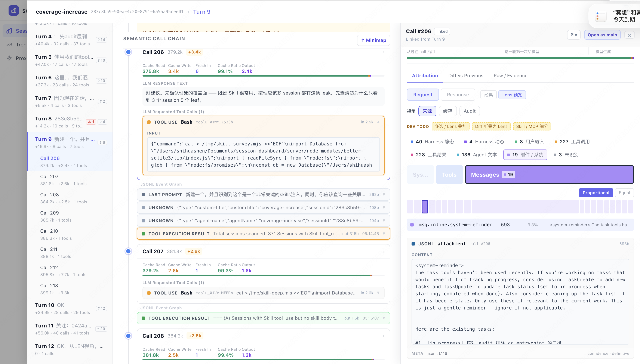
Task: Expand the UNKNOWN custom-title event row
Action: [x=264, y=207]
